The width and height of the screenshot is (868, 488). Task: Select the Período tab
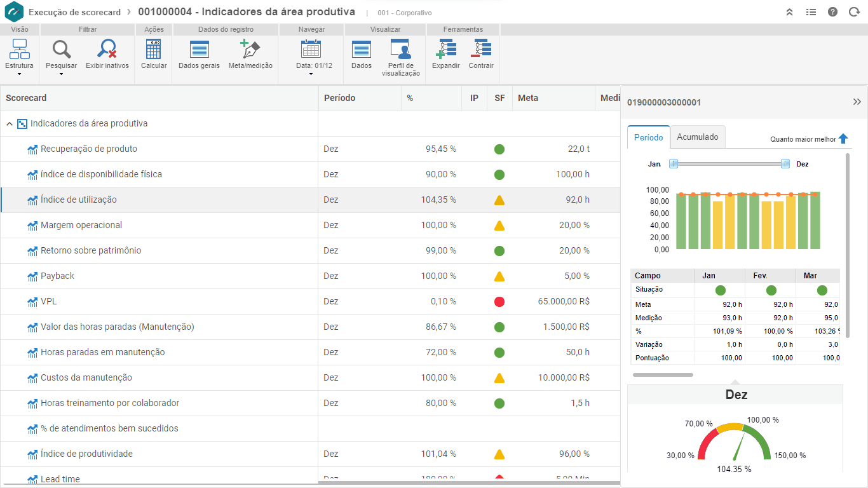(x=648, y=137)
